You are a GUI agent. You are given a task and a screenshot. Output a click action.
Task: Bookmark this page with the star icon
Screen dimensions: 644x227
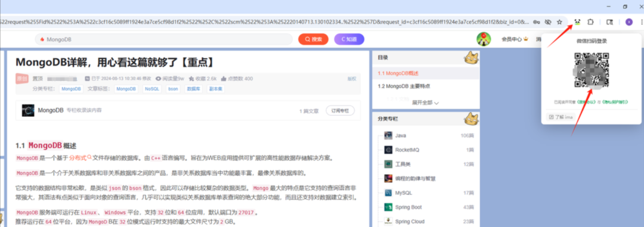tap(559, 22)
